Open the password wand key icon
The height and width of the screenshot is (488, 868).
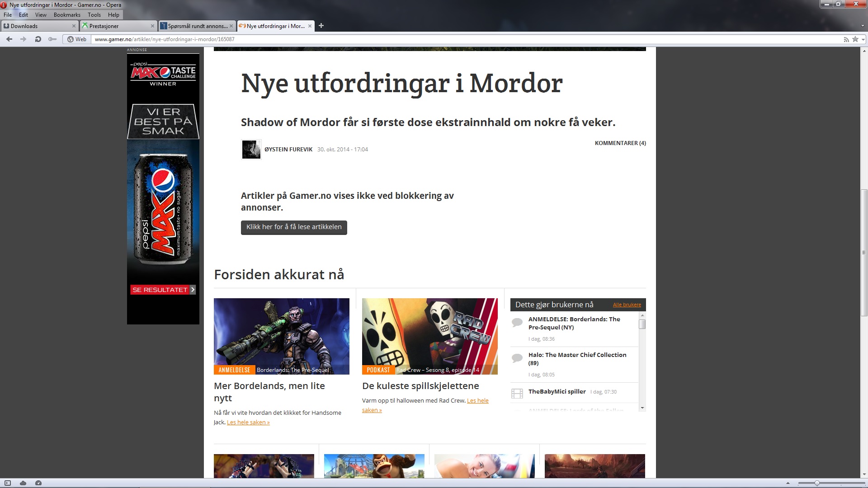coord(52,39)
